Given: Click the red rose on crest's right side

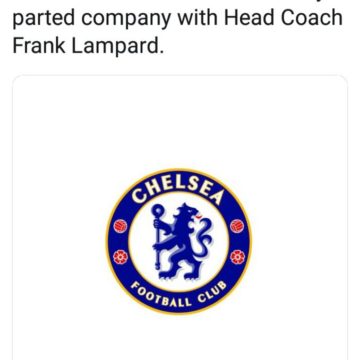Looking at the screenshot, I should (237, 257).
